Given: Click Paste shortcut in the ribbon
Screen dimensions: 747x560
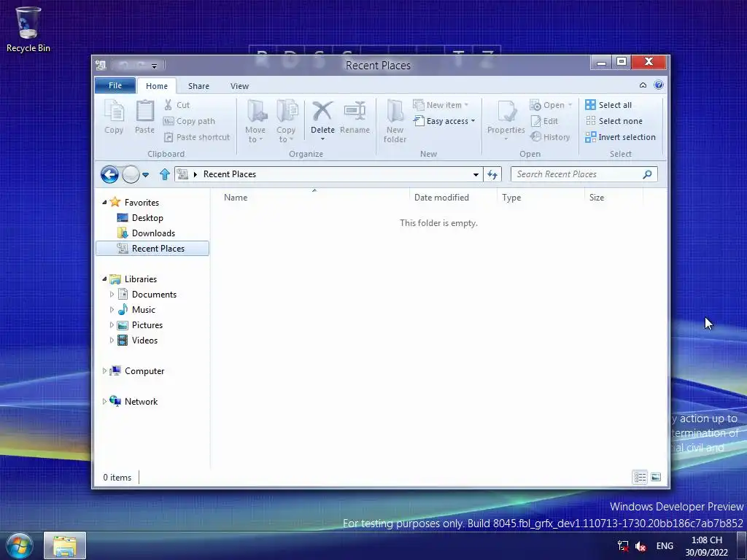Looking at the screenshot, I should (197, 137).
